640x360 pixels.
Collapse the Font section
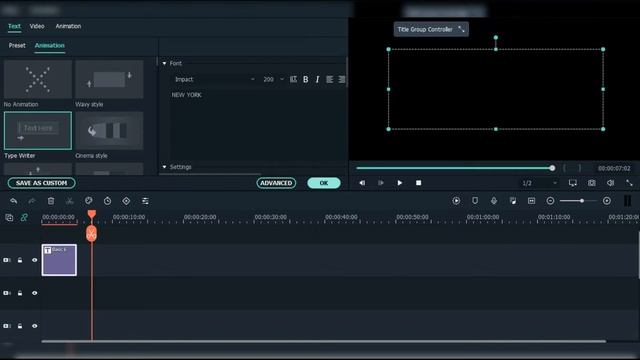click(164, 63)
